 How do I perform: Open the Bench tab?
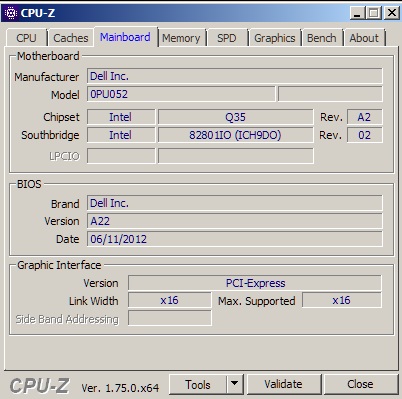(322, 38)
